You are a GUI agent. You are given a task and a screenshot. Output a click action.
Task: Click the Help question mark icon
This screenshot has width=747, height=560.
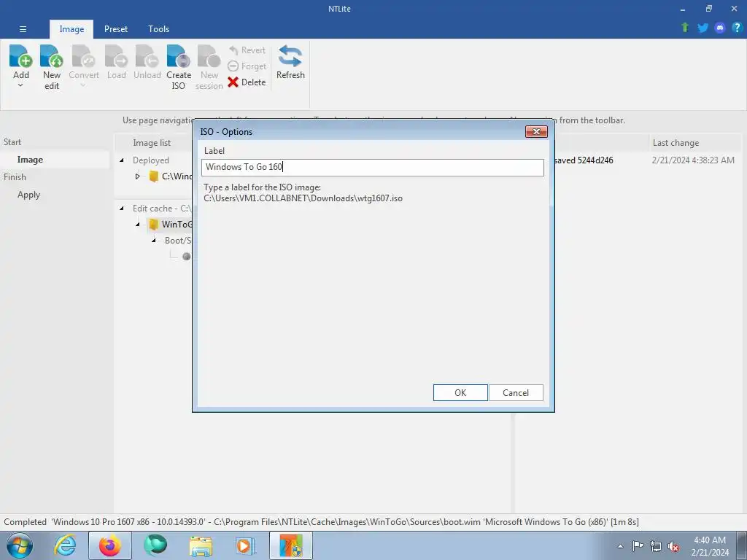click(737, 28)
